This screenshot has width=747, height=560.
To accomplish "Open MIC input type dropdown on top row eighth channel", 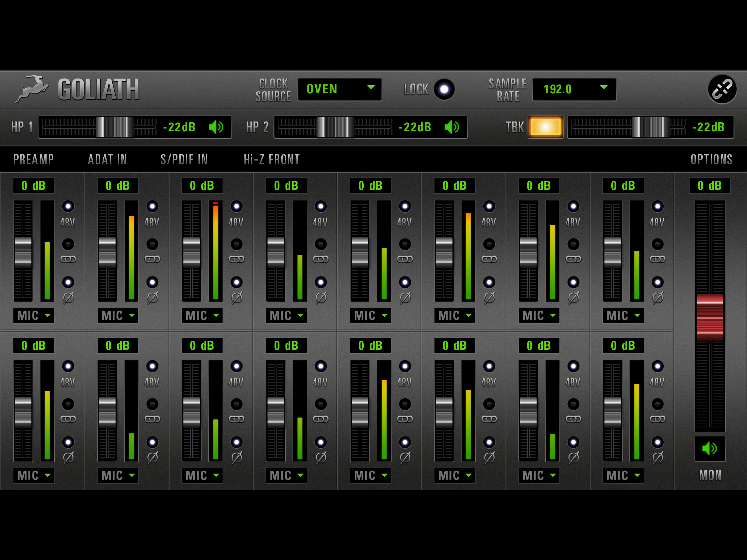I will (623, 316).
